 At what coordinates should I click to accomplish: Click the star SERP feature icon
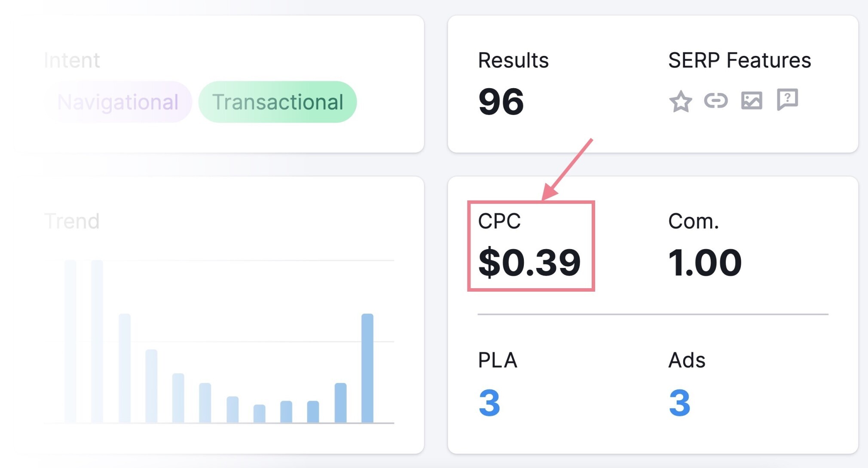click(681, 102)
